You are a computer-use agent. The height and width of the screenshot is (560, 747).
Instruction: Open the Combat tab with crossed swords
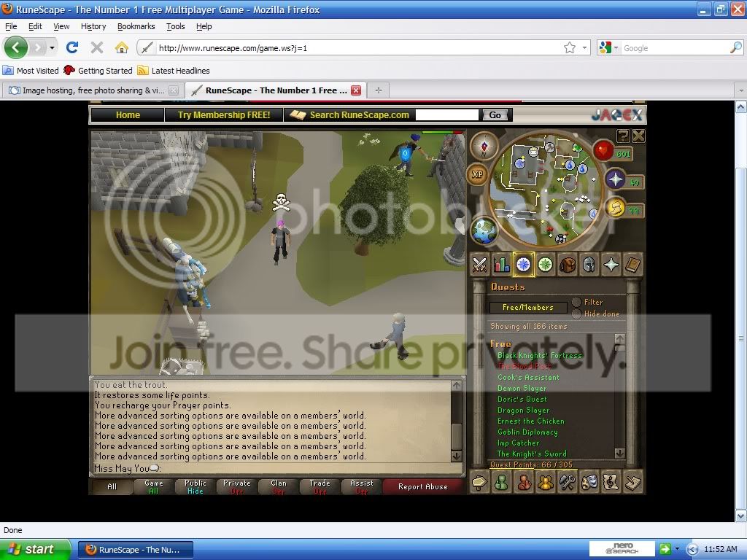(x=480, y=264)
